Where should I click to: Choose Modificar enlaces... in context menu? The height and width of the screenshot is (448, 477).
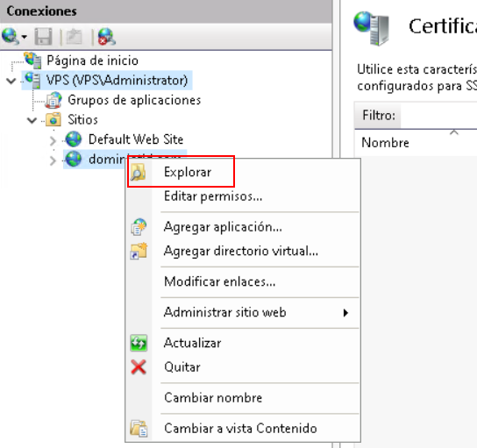point(219,281)
